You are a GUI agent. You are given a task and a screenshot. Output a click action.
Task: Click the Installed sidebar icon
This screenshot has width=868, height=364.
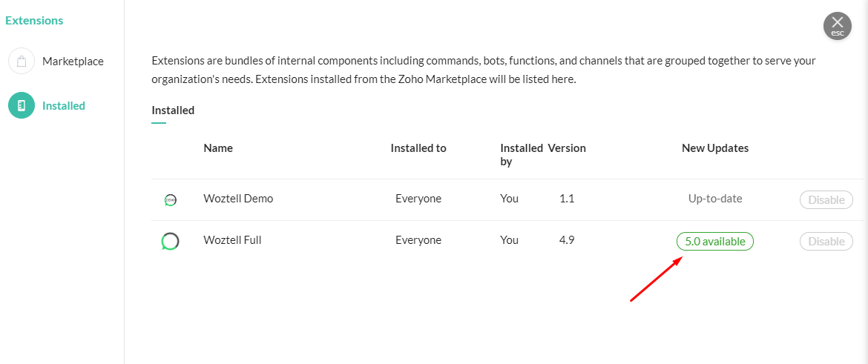[22, 106]
